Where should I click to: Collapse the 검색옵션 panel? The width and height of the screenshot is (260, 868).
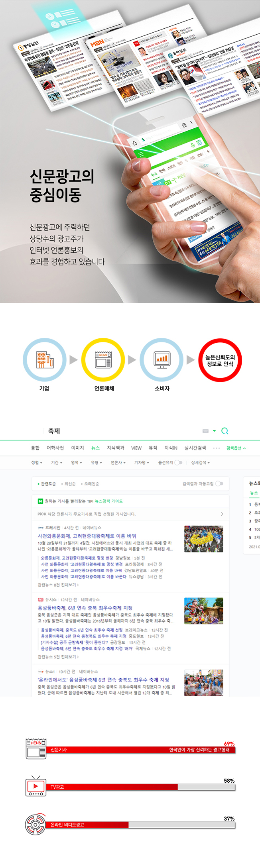click(x=236, y=448)
